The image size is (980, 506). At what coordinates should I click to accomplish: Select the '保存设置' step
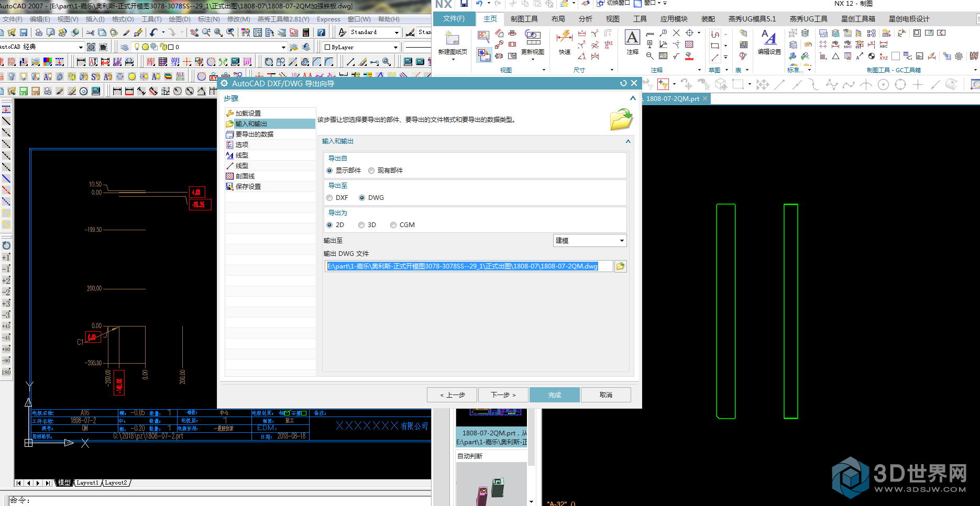tap(270, 187)
